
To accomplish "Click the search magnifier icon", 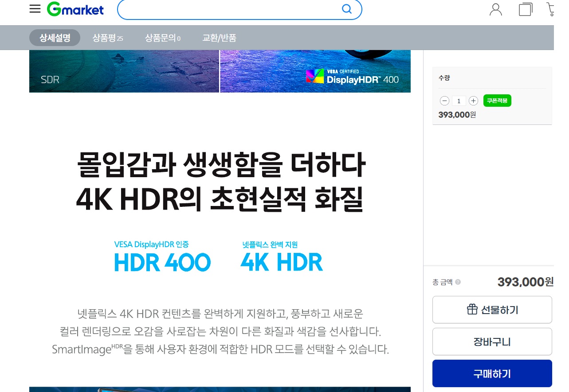I will (347, 9).
